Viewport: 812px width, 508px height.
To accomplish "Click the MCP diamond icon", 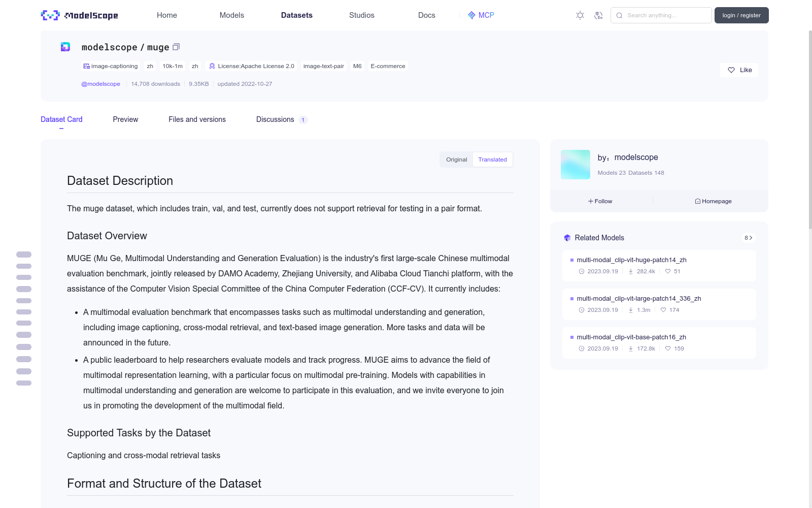I will pyautogui.click(x=471, y=15).
